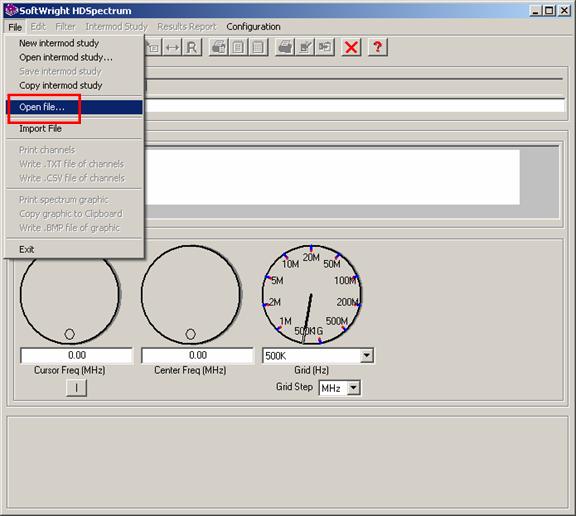
Task: Select Copy intermod study menu entry
Action: (x=61, y=86)
